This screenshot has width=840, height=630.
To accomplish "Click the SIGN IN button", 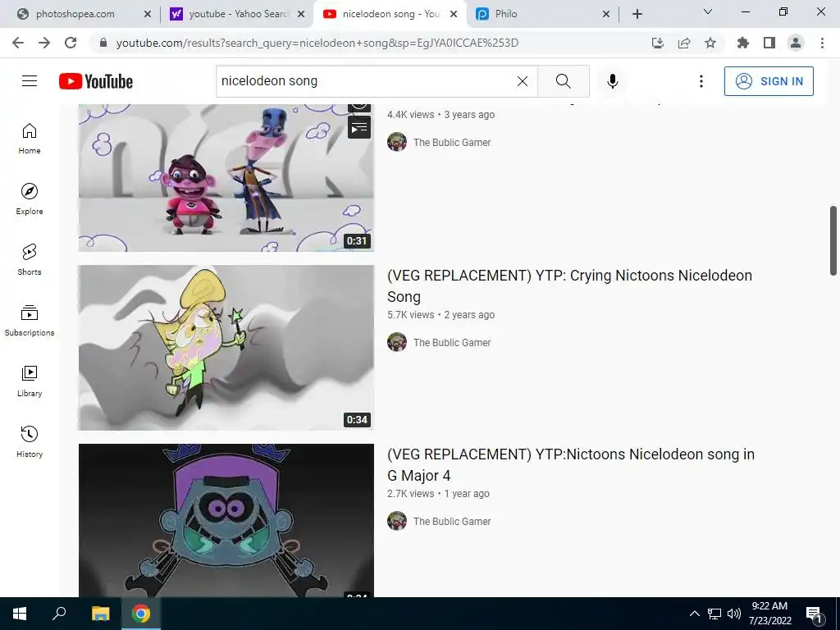I will [769, 81].
